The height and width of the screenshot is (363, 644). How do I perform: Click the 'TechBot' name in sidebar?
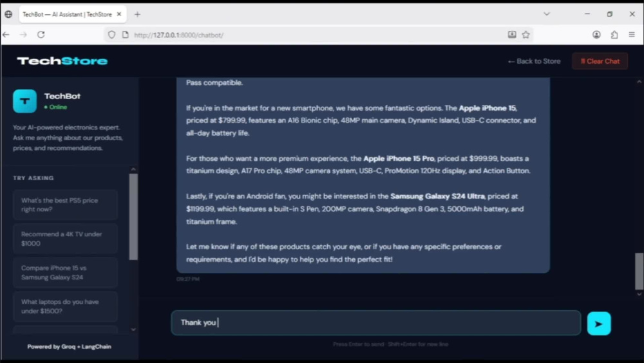tap(62, 96)
